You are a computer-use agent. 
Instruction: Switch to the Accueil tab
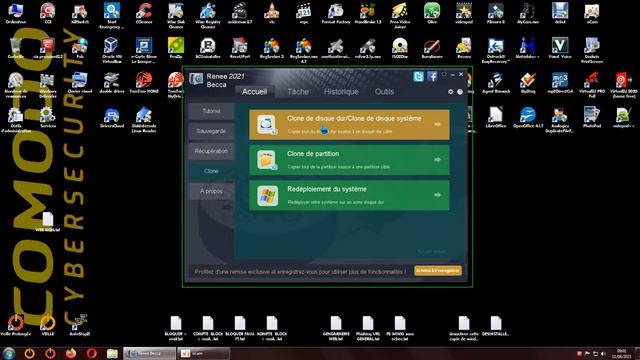coord(254,92)
